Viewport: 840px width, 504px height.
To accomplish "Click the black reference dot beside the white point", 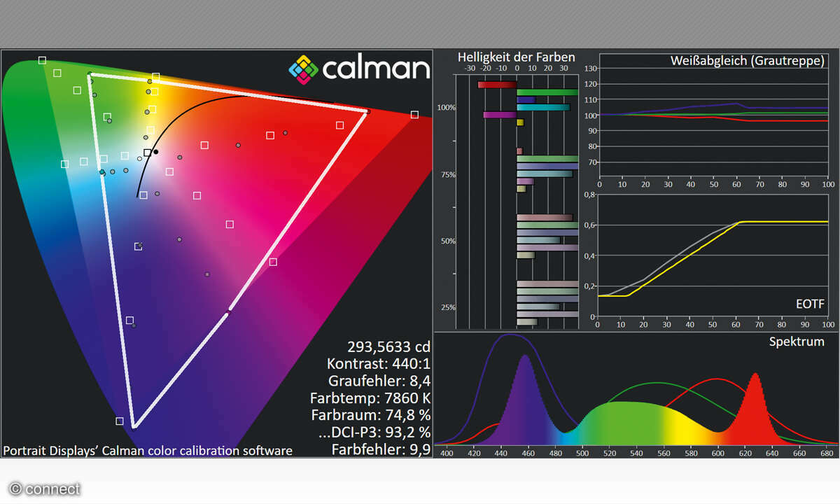I will [156, 152].
